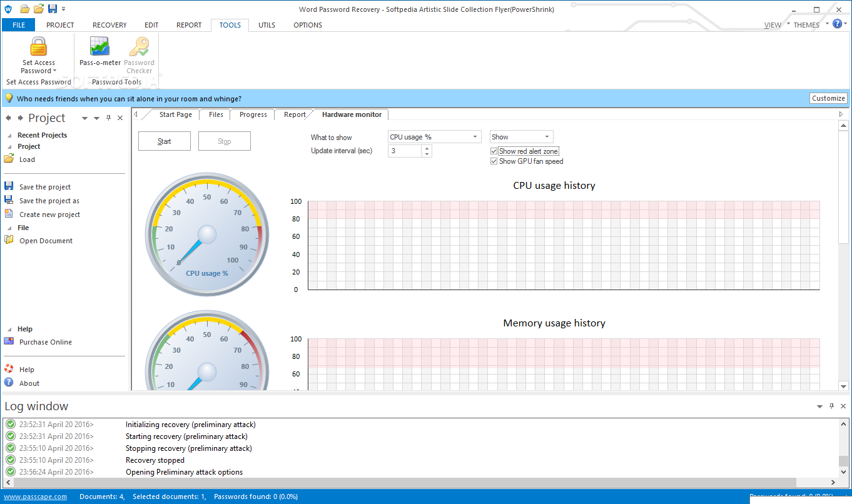The width and height of the screenshot is (852, 504).
Task: Open the Progress tab
Action: point(253,114)
